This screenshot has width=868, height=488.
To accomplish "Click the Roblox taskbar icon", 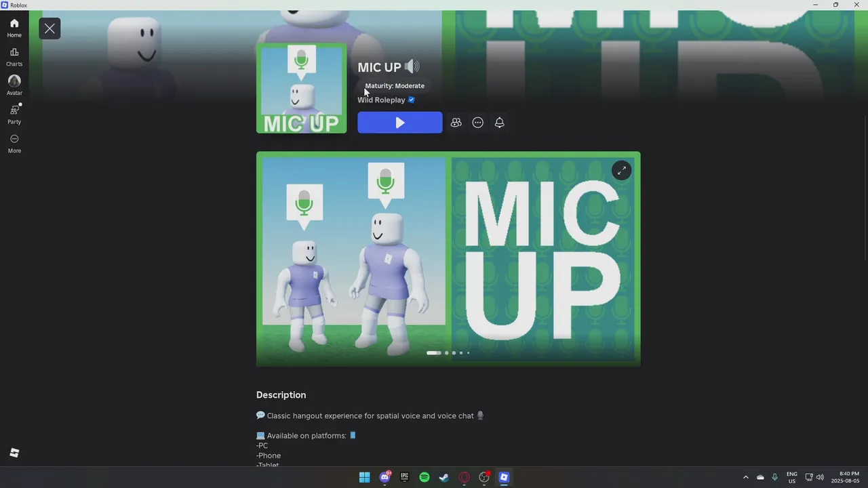I will [504, 477].
